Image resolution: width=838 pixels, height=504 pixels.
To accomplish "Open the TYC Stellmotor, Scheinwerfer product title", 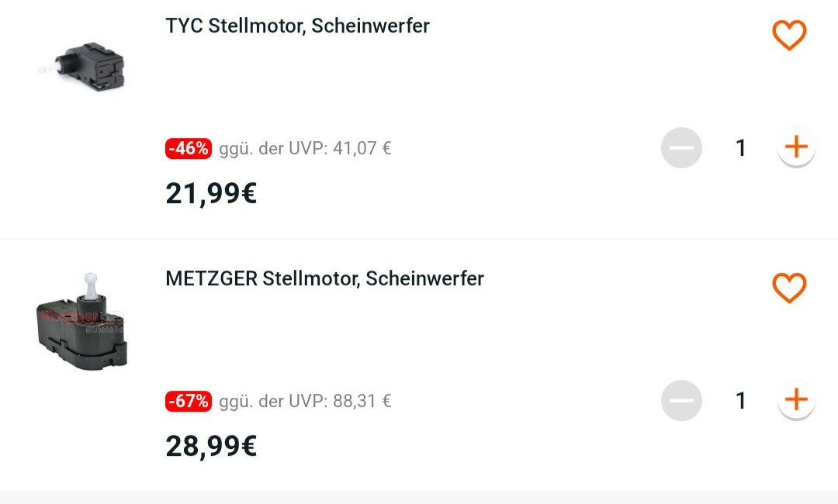I will (x=297, y=26).
